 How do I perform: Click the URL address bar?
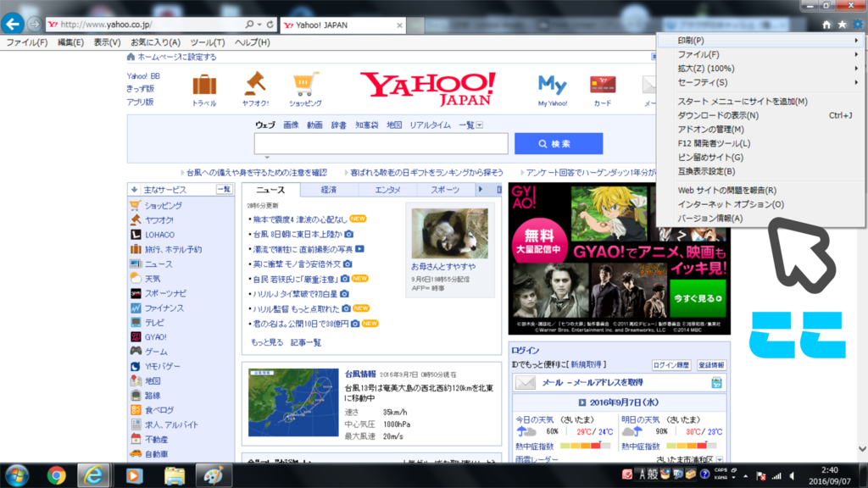point(146,25)
